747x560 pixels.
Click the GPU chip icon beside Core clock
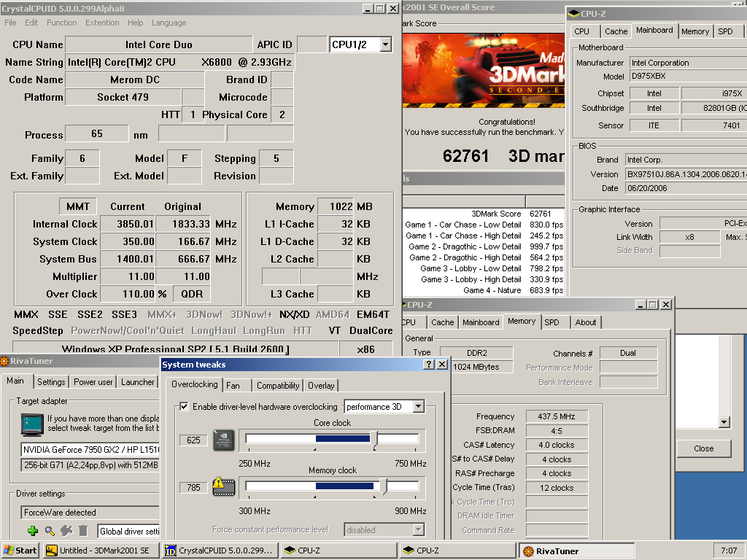[x=223, y=440]
